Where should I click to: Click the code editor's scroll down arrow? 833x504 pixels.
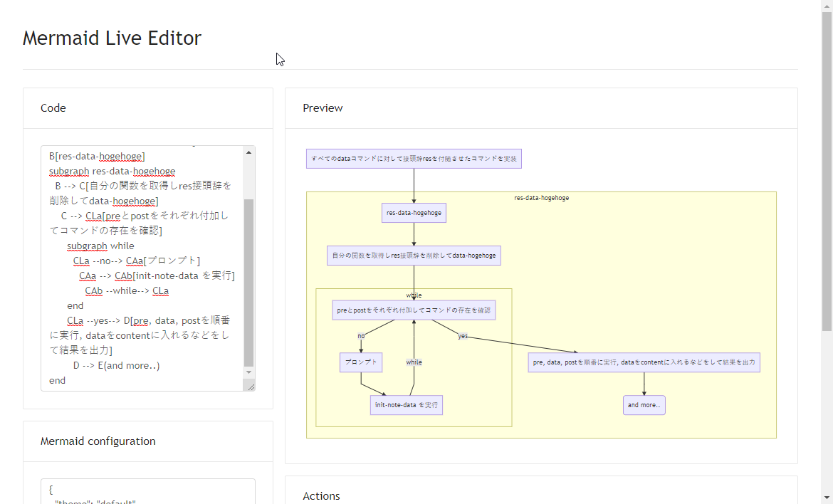click(x=248, y=372)
